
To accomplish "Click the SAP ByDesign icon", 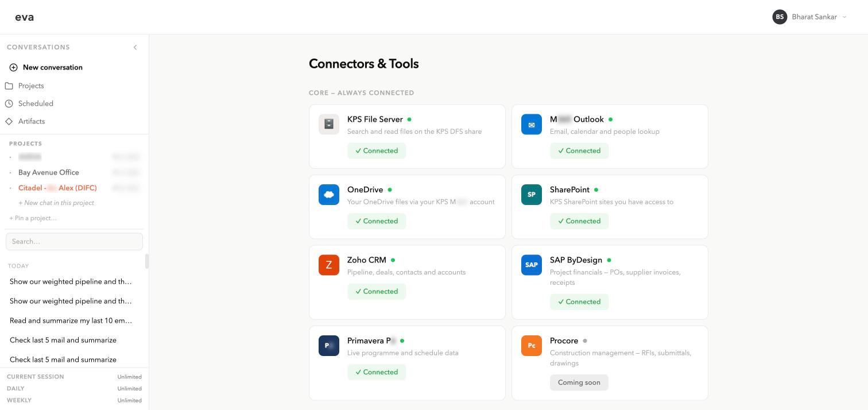I will [x=532, y=265].
